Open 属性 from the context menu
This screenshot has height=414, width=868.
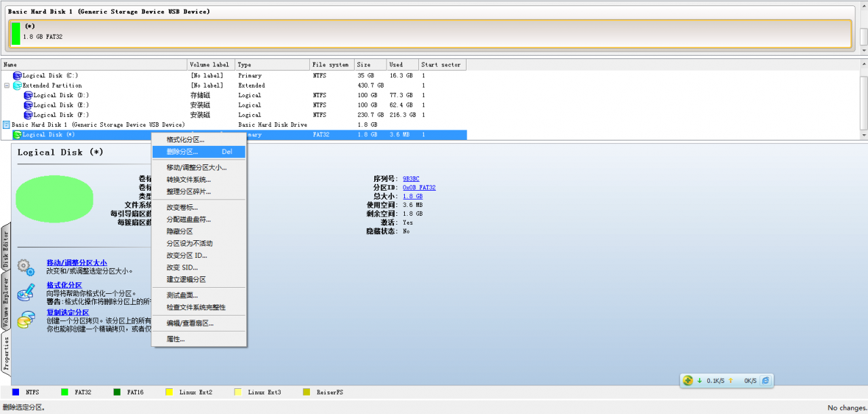(x=176, y=339)
